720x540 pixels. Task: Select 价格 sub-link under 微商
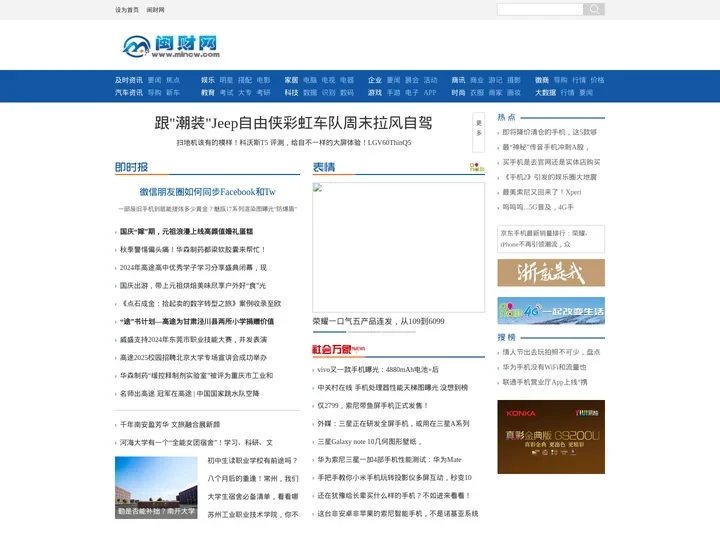coord(597,80)
